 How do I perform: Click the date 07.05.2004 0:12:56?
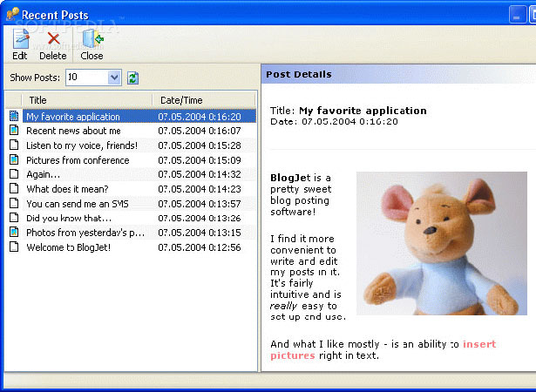(x=200, y=247)
